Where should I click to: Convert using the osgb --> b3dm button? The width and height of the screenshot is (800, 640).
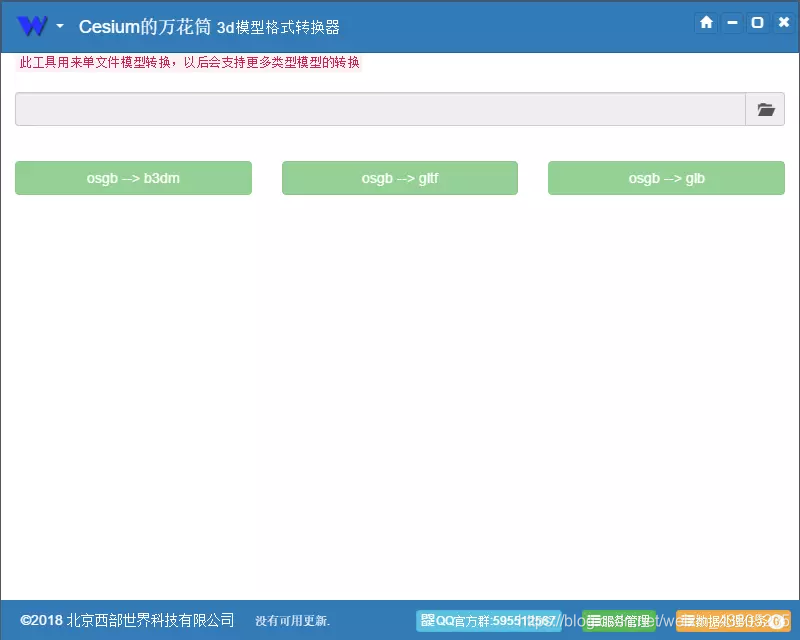(x=133, y=178)
